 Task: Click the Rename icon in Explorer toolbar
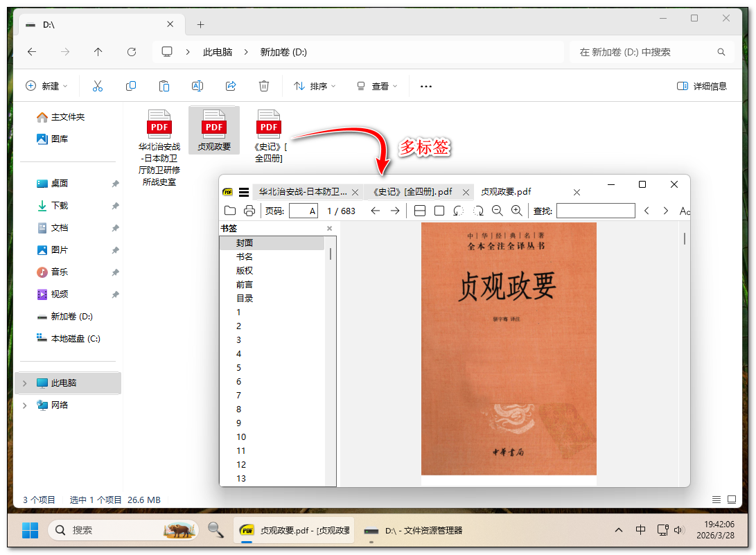click(x=197, y=86)
